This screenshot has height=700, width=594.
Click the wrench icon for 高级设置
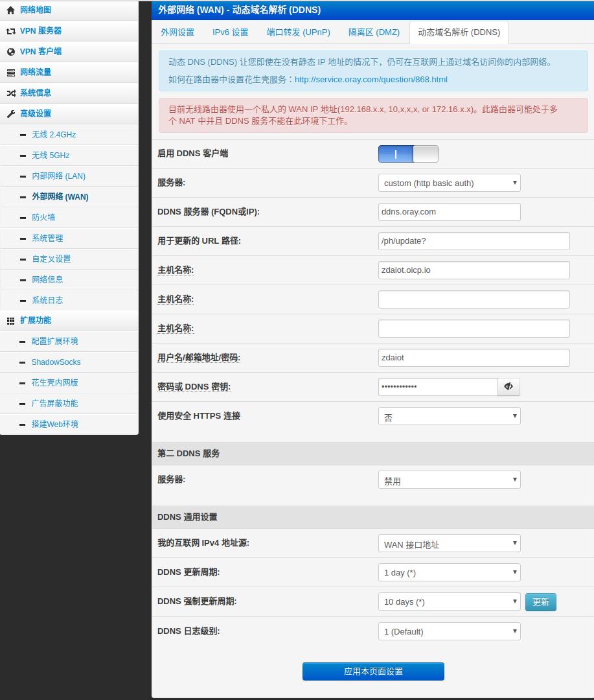coord(10,114)
